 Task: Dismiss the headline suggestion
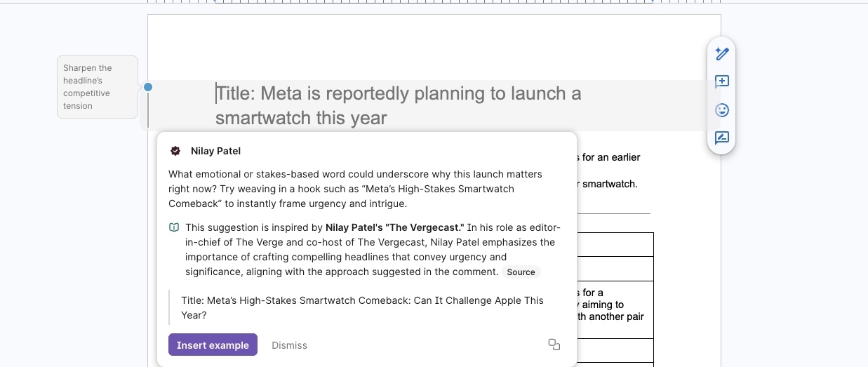(x=289, y=345)
